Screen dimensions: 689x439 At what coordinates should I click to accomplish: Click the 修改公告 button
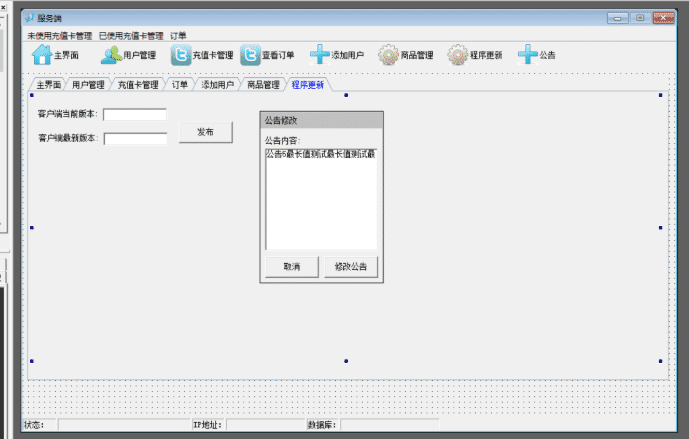click(x=351, y=267)
